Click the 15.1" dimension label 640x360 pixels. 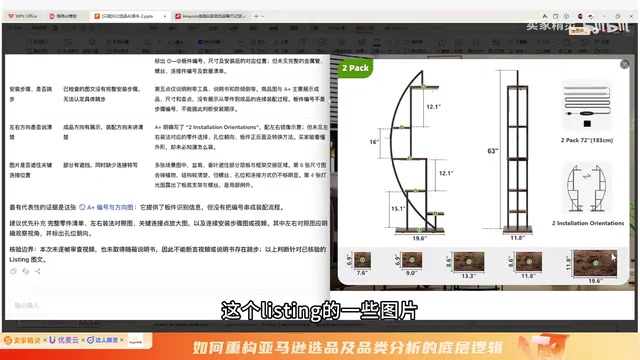coord(398,209)
